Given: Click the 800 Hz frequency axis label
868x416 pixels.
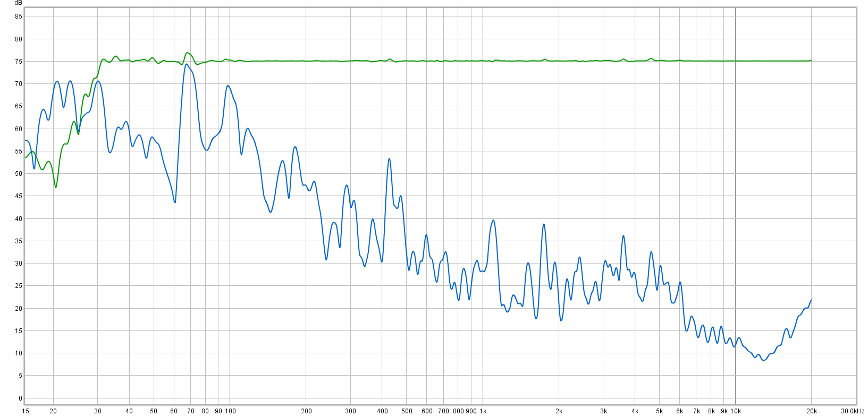Looking at the screenshot, I should 458,411.
